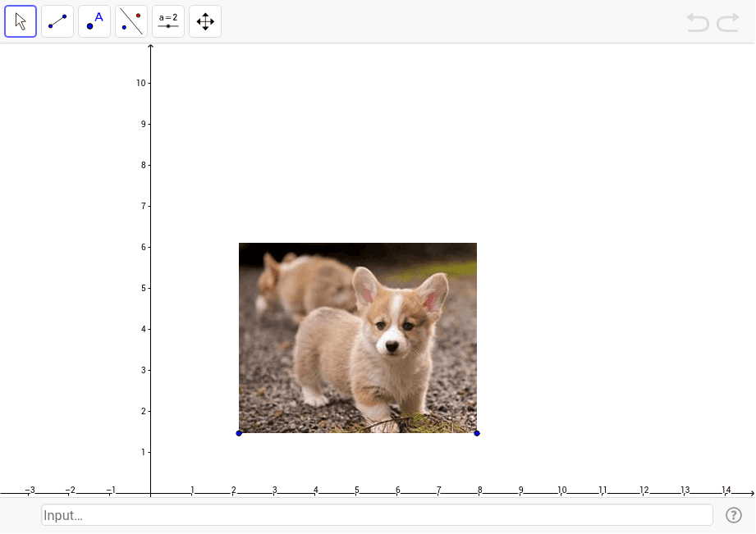Click the Undo arrow
Screen dimensions: 756x534
click(x=698, y=23)
